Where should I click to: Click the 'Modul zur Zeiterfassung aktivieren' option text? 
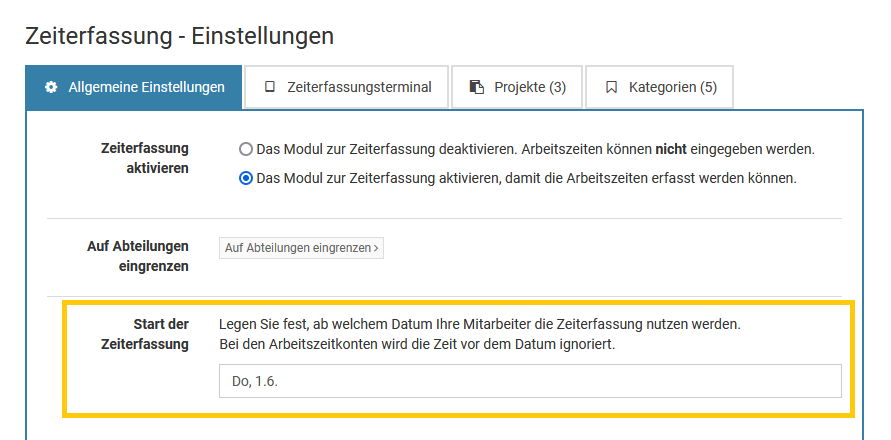526,179
